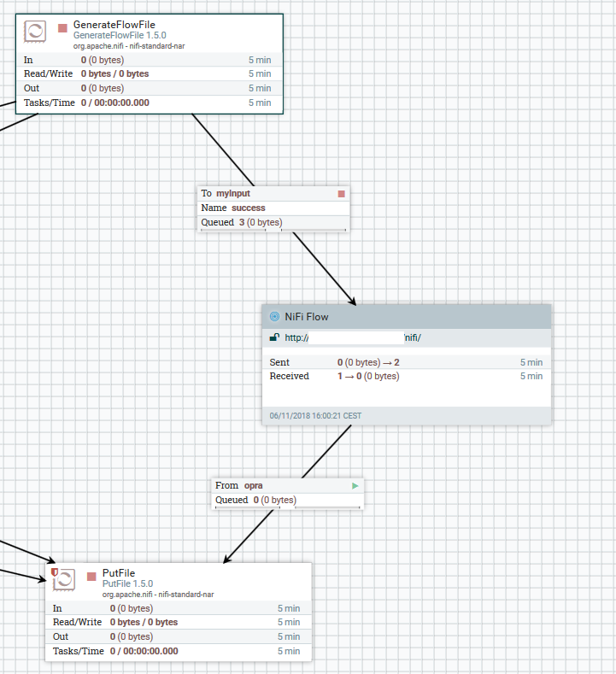
Task: Click the unlocked padlock icon beside URL
Action: click(x=274, y=337)
